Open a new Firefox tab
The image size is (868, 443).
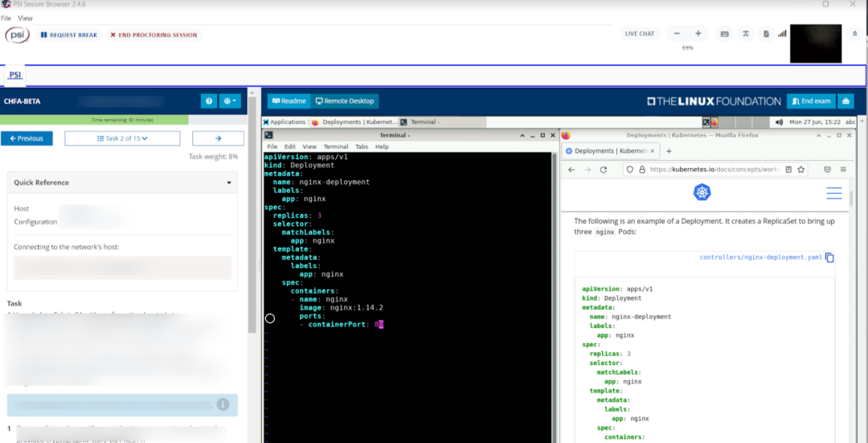669,150
